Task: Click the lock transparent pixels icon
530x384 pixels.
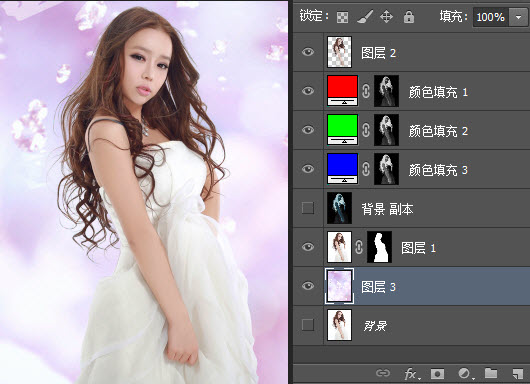Action: [x=342, y=17]
